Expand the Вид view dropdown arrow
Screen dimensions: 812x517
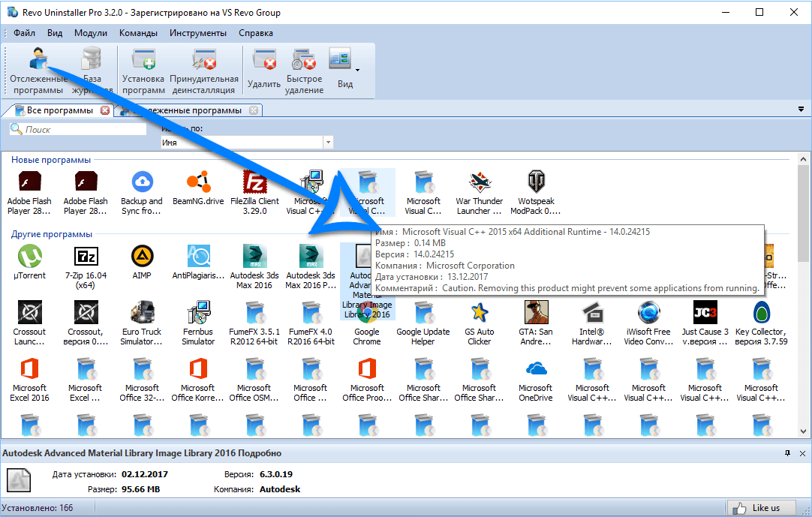357,71
